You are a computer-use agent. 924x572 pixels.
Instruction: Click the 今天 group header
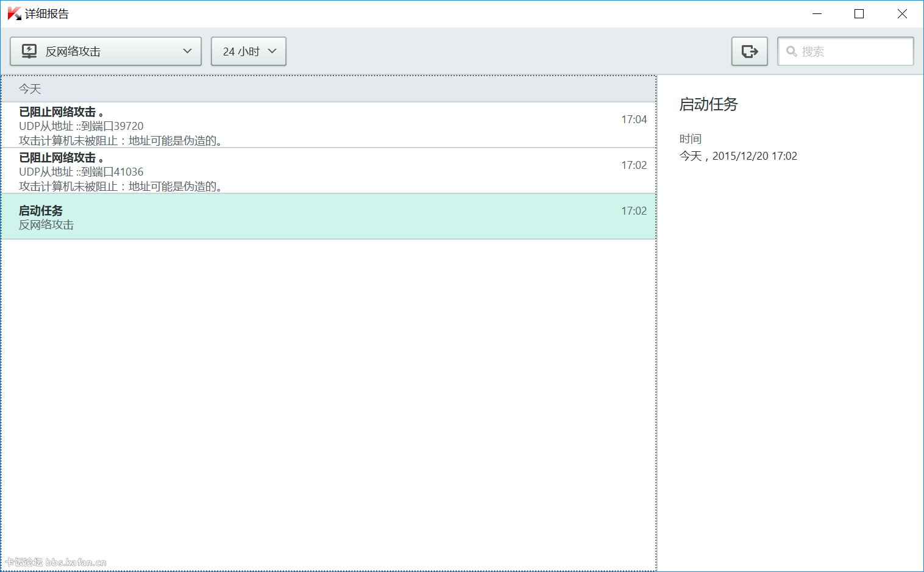329,89
